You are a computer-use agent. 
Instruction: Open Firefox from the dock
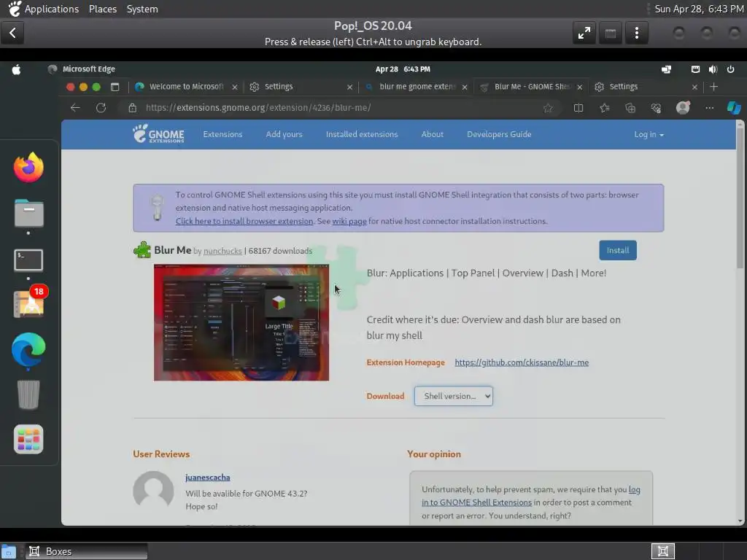(x=28, y=167)
